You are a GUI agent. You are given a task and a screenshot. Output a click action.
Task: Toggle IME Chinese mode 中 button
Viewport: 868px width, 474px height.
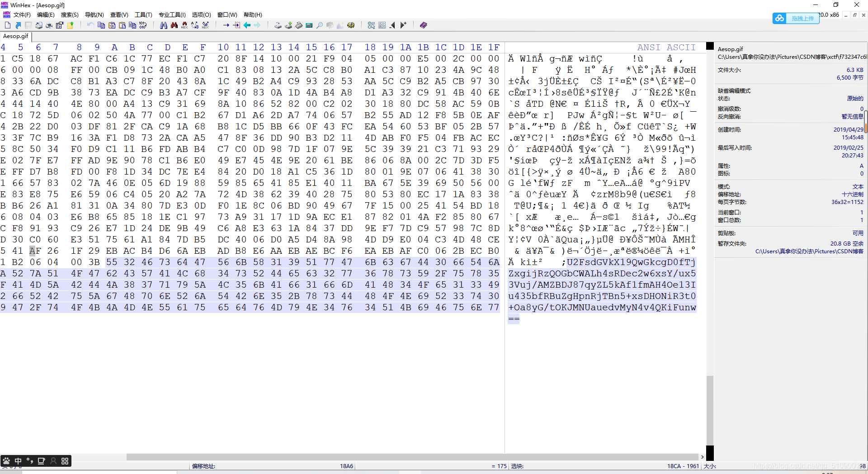[x=18, y=461]
